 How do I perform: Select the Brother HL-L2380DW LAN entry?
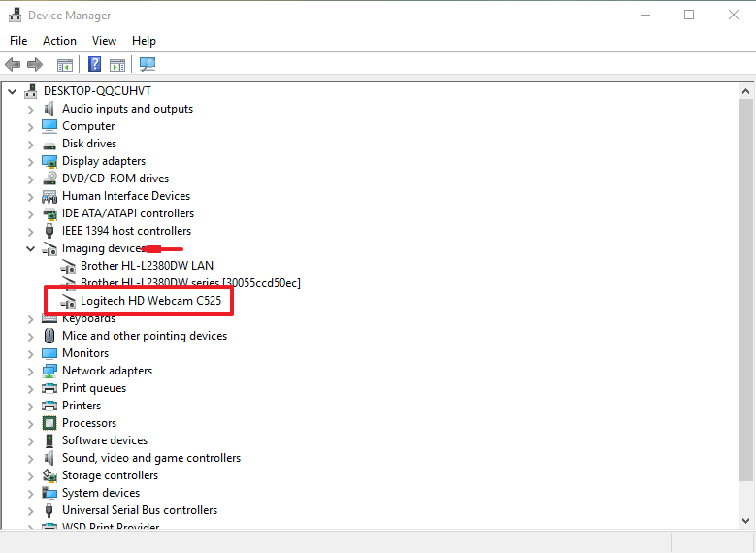pyautogui.click(x=148, y=266)
